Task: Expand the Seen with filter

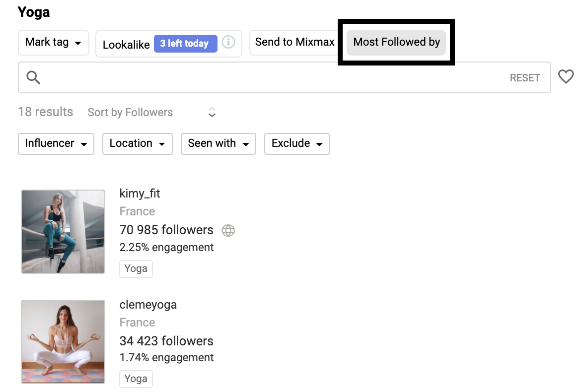Action: coord(218,144)
